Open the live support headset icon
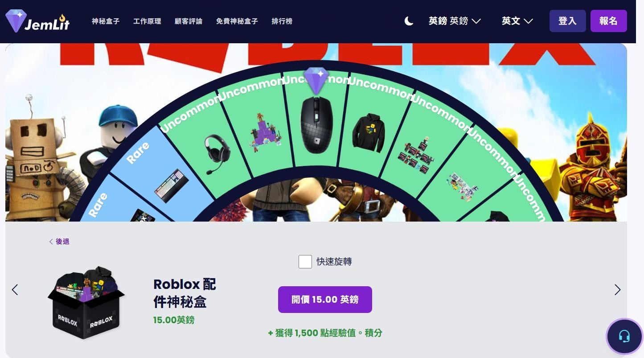 coord(624,336)
